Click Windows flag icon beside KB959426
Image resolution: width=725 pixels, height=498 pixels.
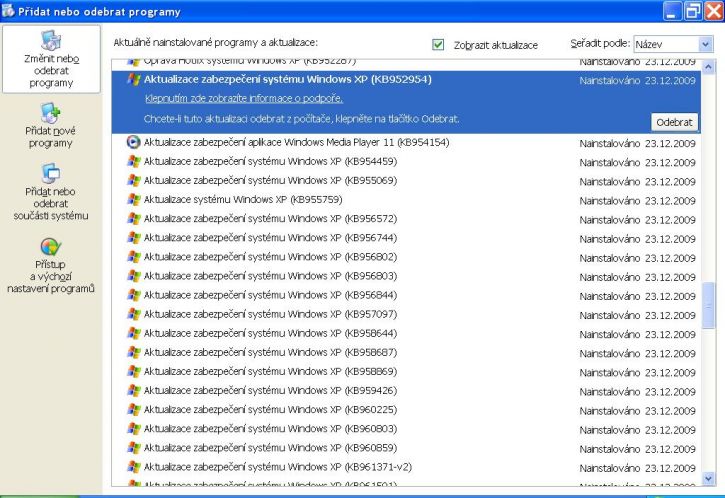134,390
